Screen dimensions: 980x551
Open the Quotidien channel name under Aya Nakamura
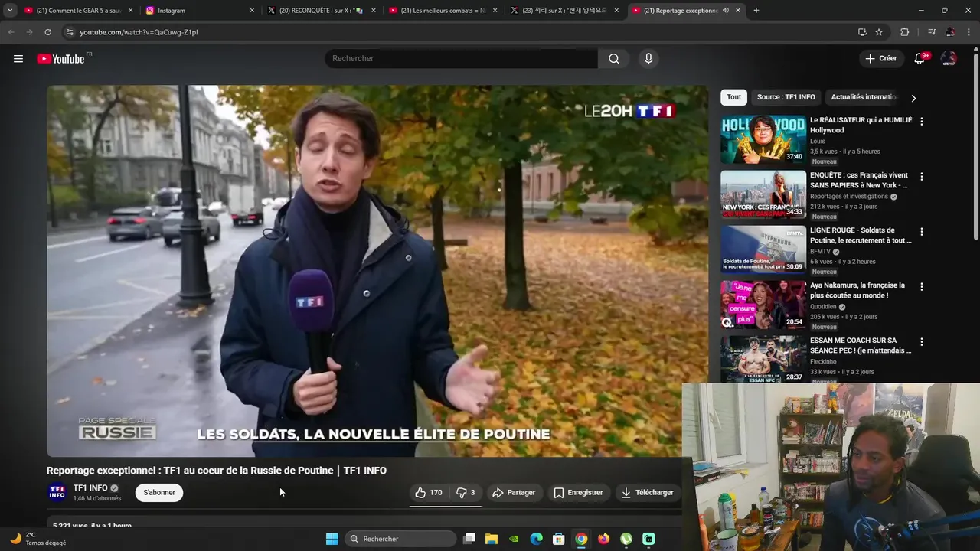(x=823, y=307)
